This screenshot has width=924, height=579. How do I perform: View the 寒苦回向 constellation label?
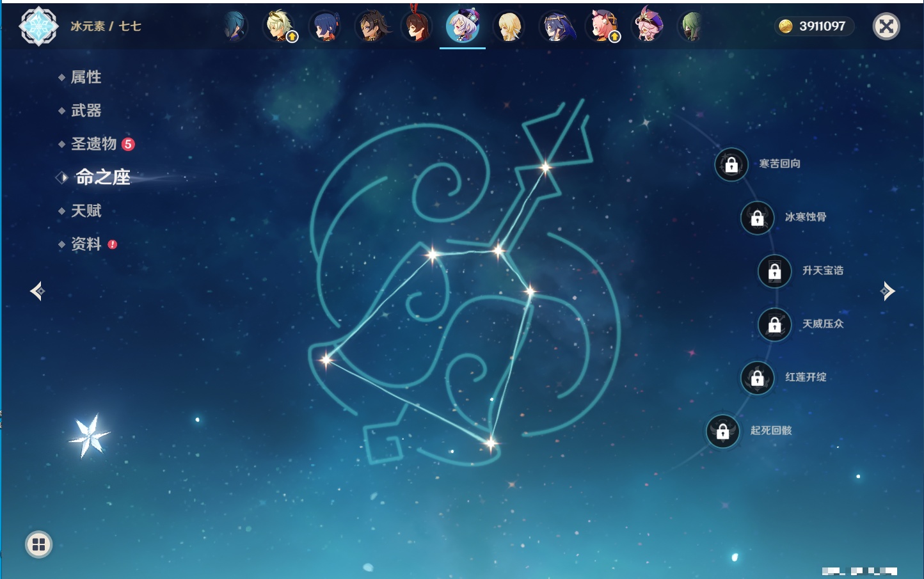click(x=780, y=164)
